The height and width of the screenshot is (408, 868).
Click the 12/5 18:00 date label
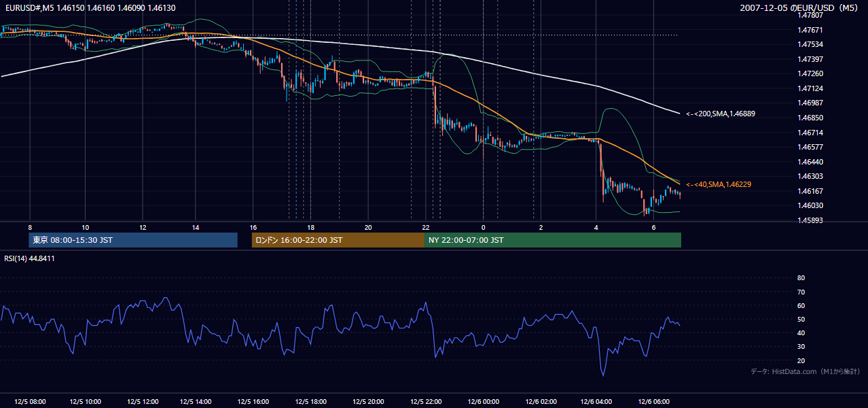(x=310, y=402)
